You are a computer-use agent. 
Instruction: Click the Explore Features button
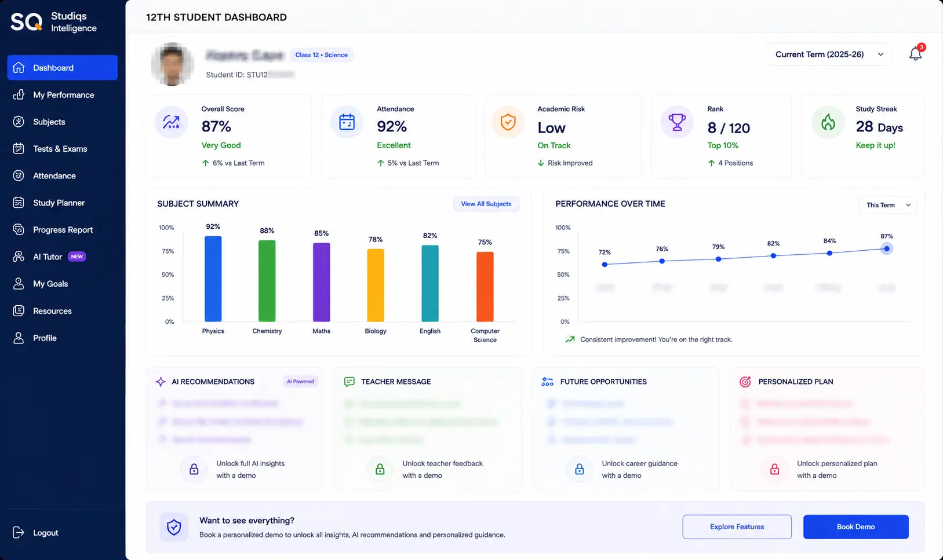coord(737,527)
